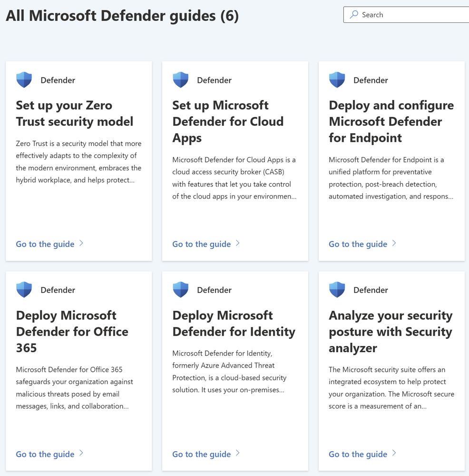Click the shield icon on Defender for Identity card
Viewport: 469px width, 476px height.
pyautogui.click(x=180, y=289)
